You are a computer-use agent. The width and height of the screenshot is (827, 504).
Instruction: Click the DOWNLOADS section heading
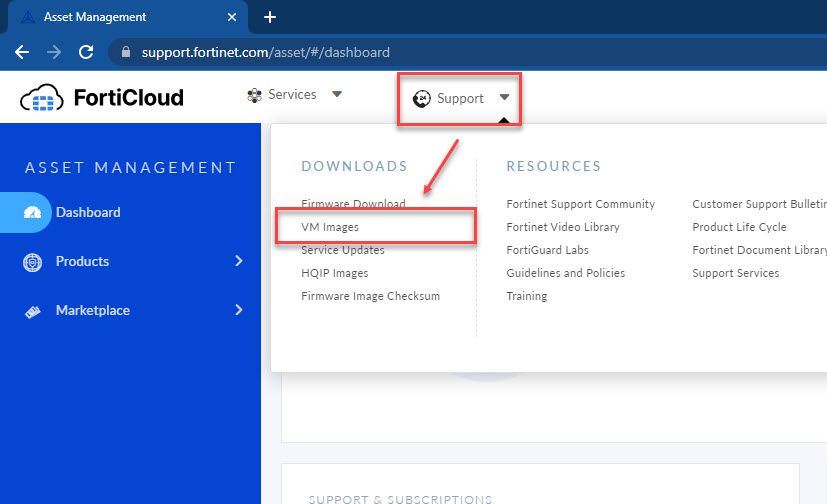[x=354, y=166]
